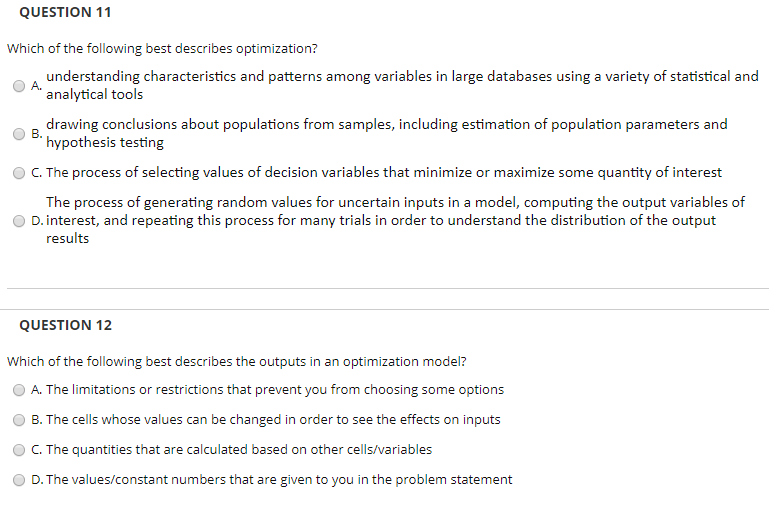Click the QUESTION 11 heading
The height and width of the screenshot is (510, 769).
pos(65,12)
